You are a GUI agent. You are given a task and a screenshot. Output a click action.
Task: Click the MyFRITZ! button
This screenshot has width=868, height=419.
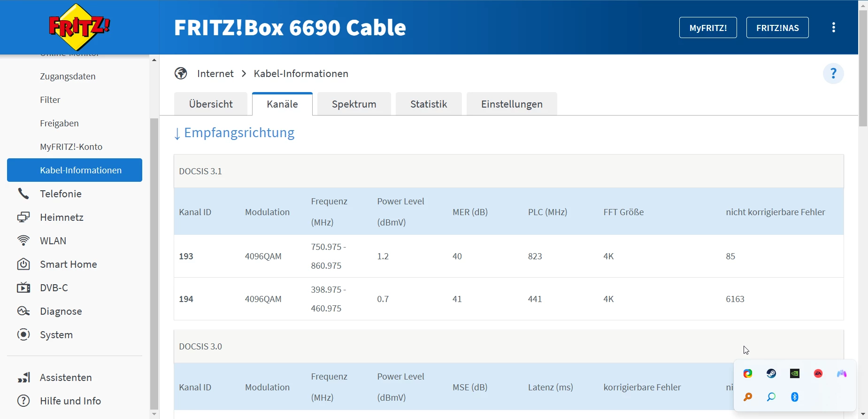pyautogui.click(x=708, y=28)
